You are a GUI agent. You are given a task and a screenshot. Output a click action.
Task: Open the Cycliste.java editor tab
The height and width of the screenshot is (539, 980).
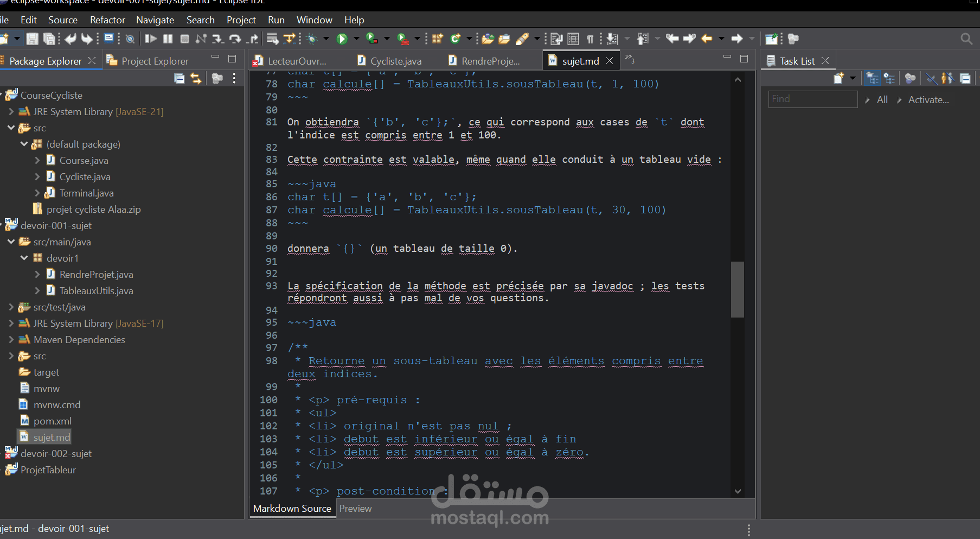396,61
